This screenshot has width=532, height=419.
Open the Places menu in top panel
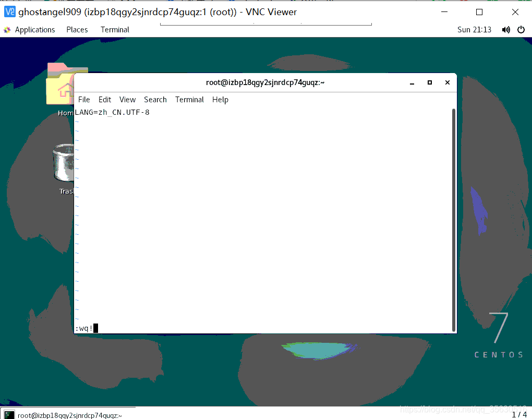(77, 30)
